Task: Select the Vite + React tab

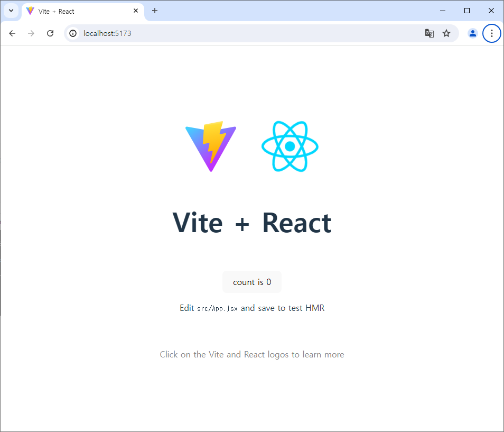Action: (83, 12)
